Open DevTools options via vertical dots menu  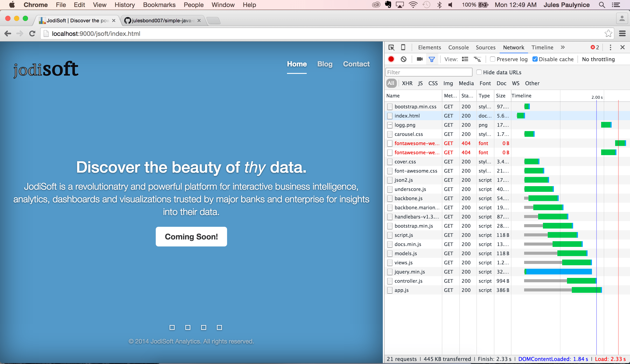tap(610, 47)
